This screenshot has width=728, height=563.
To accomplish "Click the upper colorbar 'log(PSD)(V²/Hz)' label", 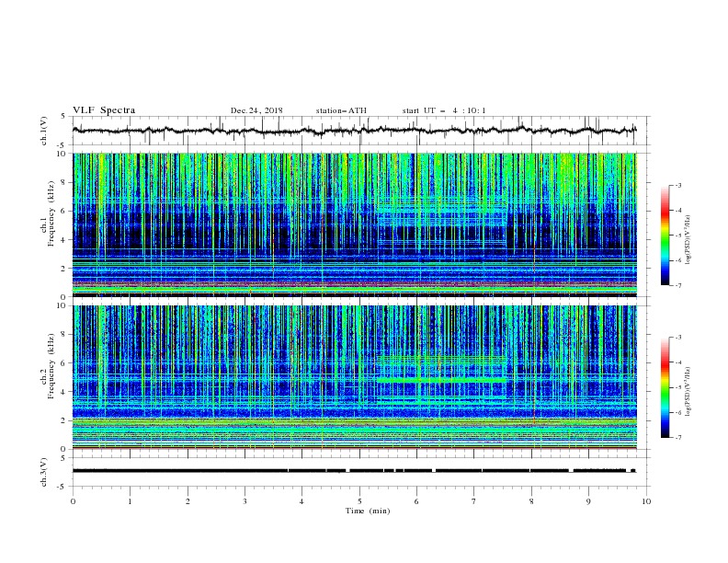I will (688, 240).
